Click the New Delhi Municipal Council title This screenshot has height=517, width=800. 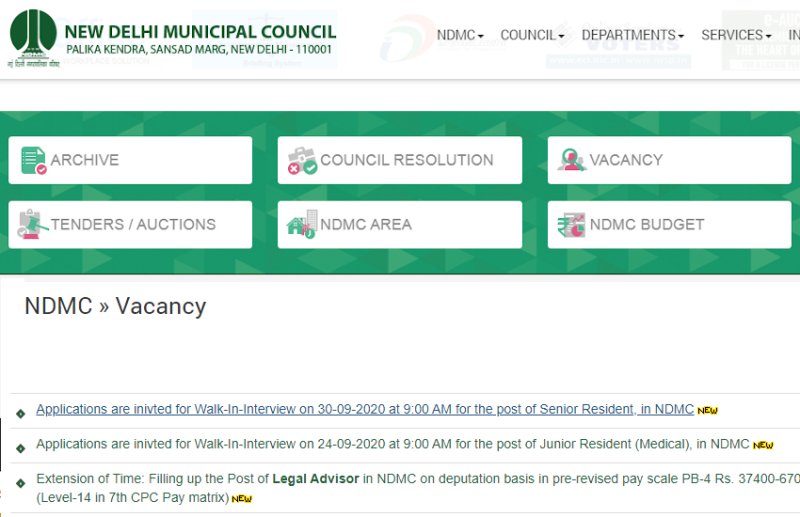(200, 32)
